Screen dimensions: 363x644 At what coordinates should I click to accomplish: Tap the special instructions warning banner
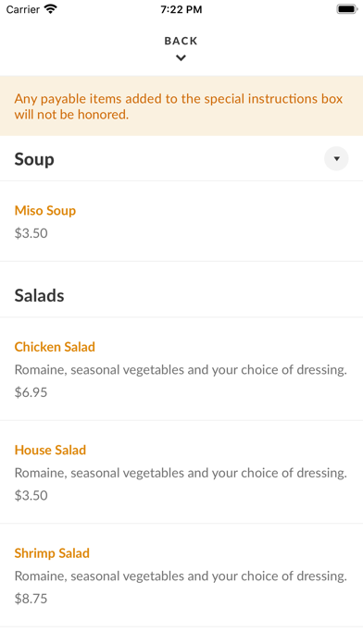pos(181,106)
